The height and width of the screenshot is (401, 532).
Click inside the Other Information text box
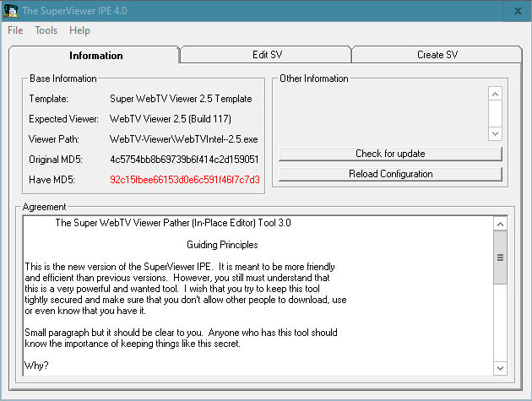pyautogui.click(x=383, y=113)
